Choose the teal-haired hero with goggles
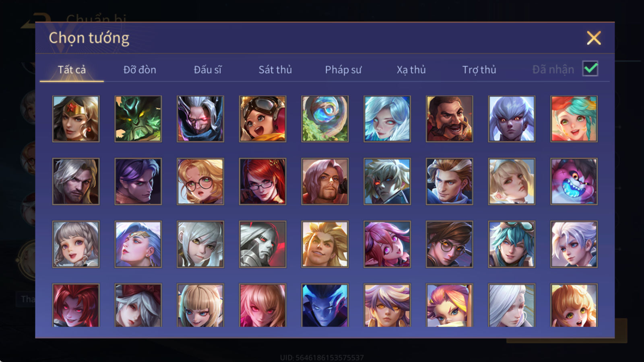The height and width of the screenshot is (362, 644). (x=512, y=244)
